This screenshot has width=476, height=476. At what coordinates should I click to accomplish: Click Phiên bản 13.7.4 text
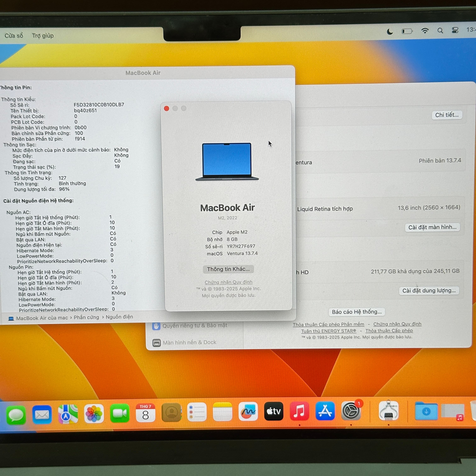(x=440, y=161)
